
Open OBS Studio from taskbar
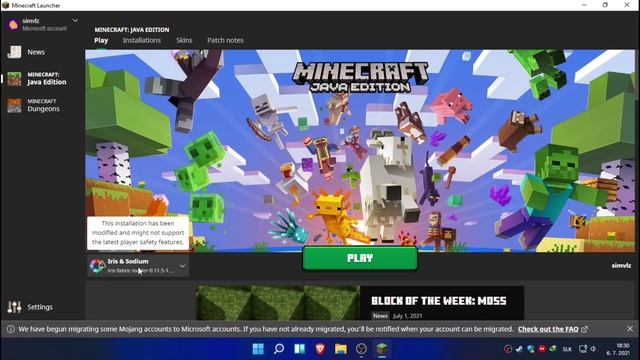(x=361, y=349)
